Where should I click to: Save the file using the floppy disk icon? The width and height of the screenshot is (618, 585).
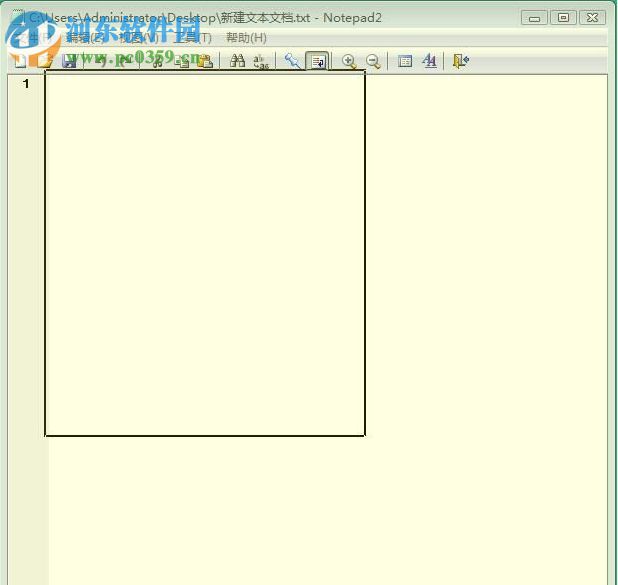[69, 61]
